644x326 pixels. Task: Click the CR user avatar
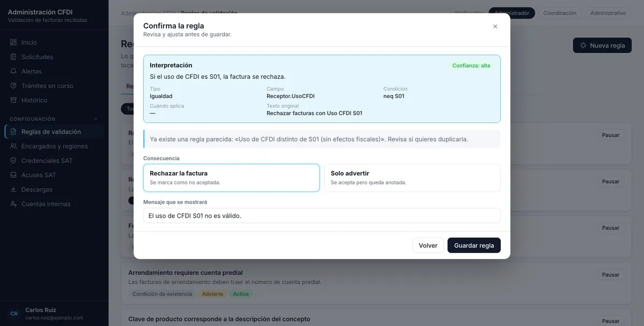(x=14, y=314)
